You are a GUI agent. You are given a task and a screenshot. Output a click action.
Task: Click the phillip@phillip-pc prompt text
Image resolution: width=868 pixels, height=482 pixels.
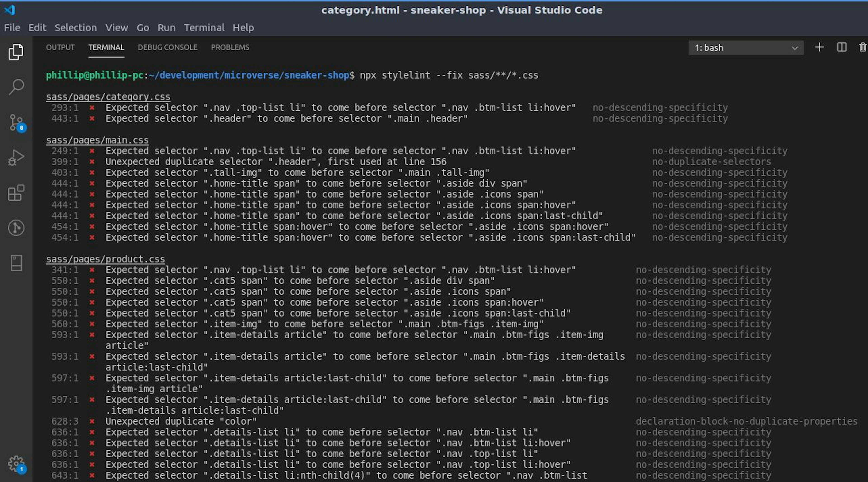pos(95,75)
